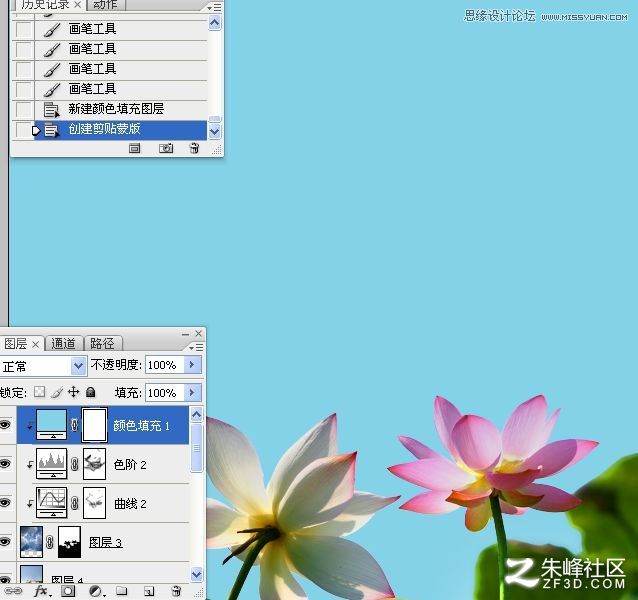Hide the 图层 3 layer

click(x=5, y=542)
